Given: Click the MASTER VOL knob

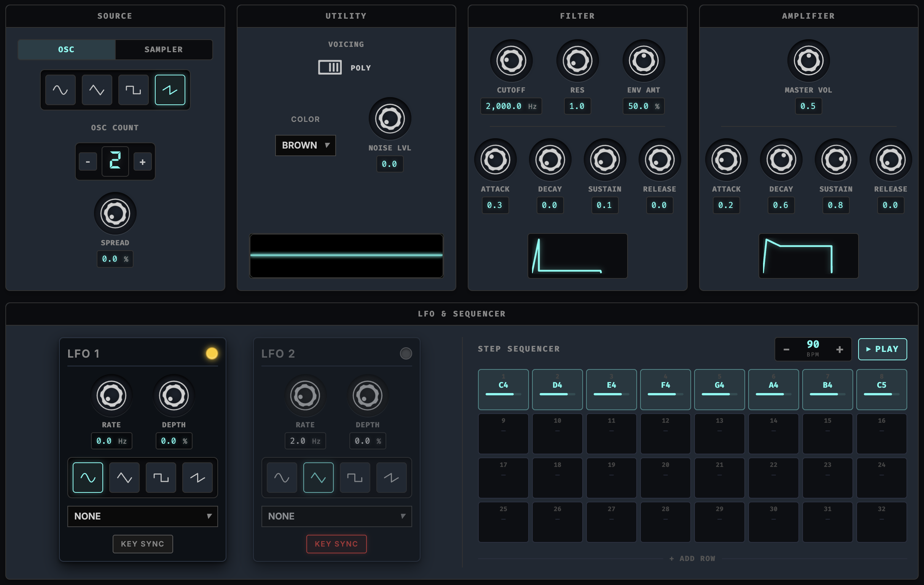Looking at the screenshot, I should 808,60.
